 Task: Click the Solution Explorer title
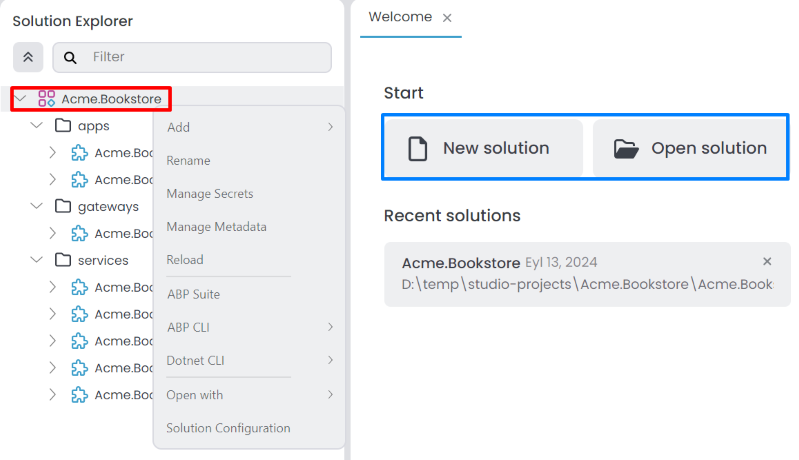pyautogui.click(x=72, y=21)
